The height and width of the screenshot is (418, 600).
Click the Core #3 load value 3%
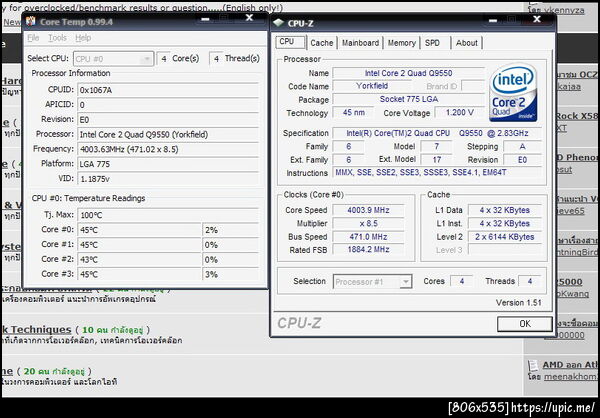(x=230, y=274)
